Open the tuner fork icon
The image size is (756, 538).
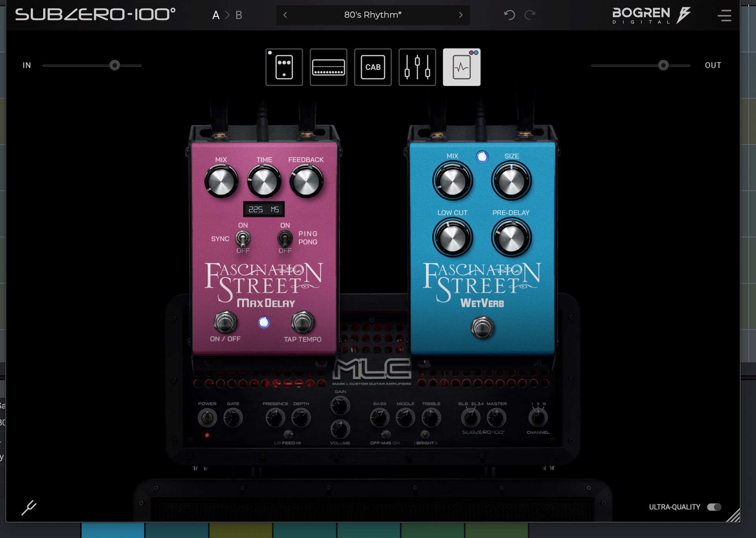(x=29, y=507)
